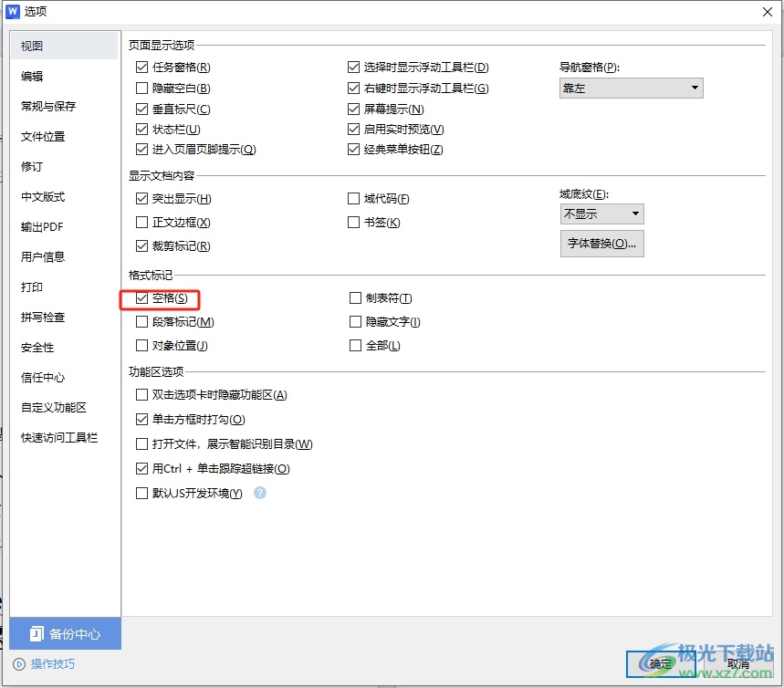The width and height of the screenshot is (784, 688).
Task: Open the 导航窗格 dropdown showing 靠左
Action: pyautogui.click(x=631, y=88)
